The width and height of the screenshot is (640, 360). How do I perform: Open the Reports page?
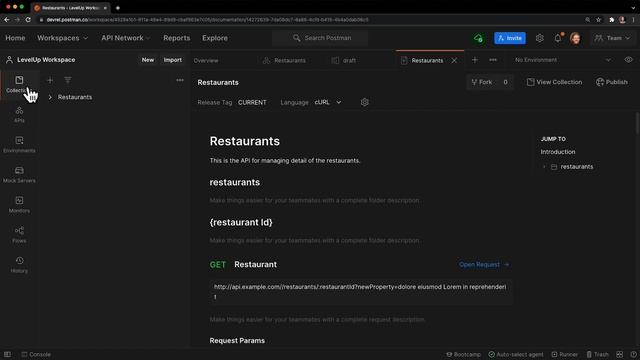[x=177, y=38]
